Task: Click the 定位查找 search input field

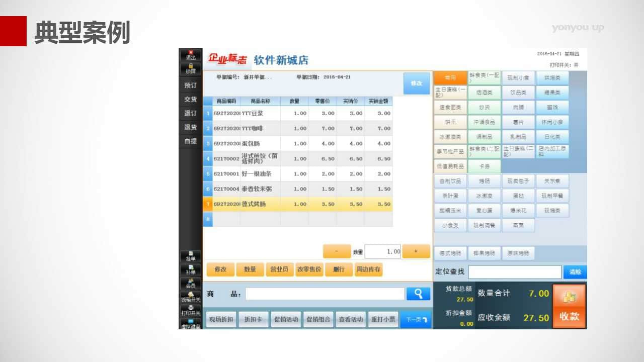Action: [514, 272]
